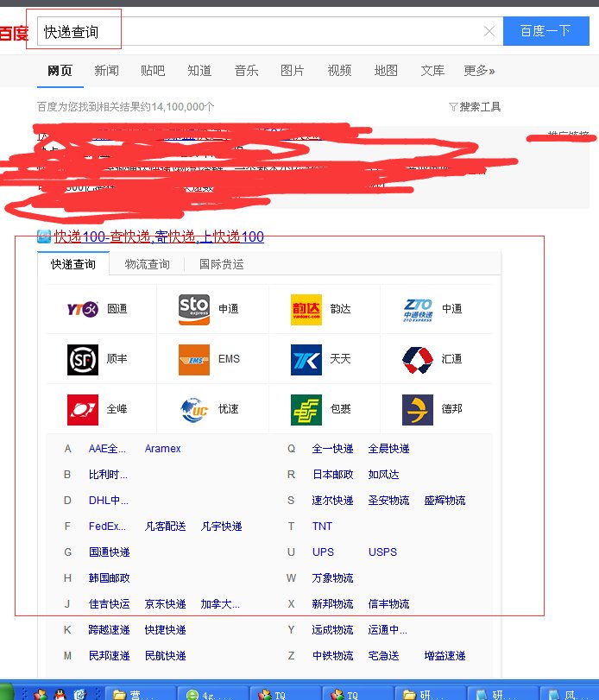The image size is (599, 700).
Task: Click the 跨越速递 link
Action: click(110, 630)
